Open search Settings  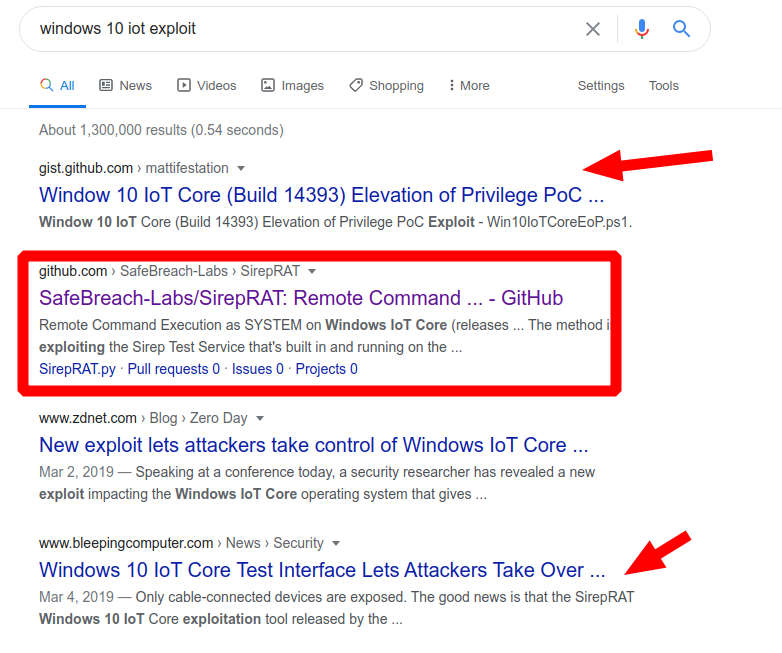(601, 86)
